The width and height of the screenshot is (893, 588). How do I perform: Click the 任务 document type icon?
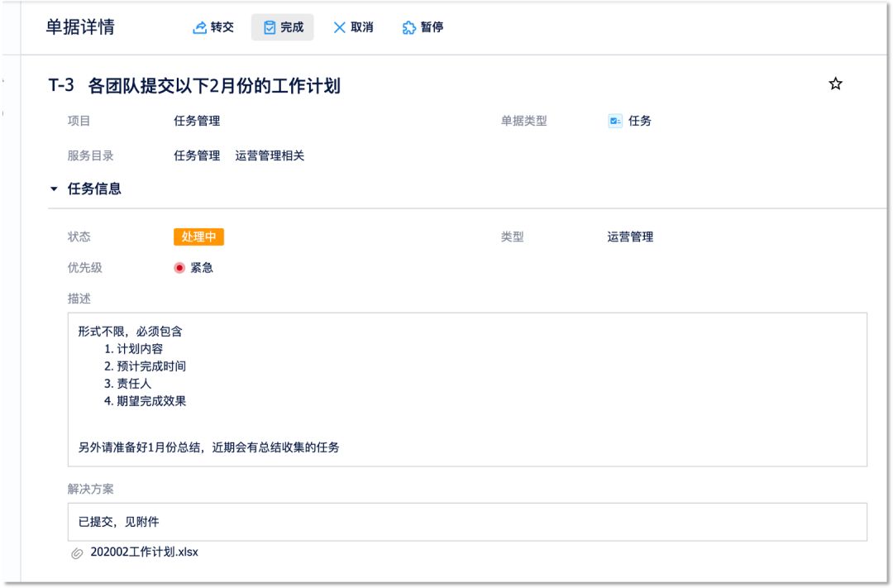click(614, 121)
